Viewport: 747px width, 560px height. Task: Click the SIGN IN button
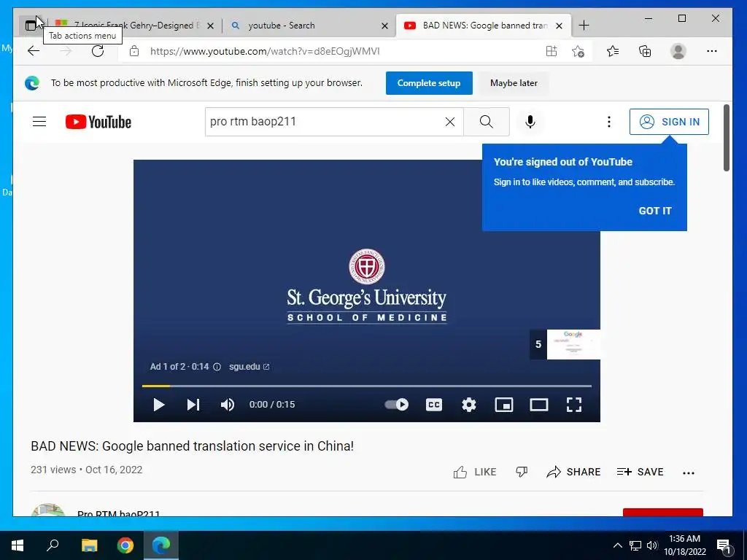click(x=669, y=122)
